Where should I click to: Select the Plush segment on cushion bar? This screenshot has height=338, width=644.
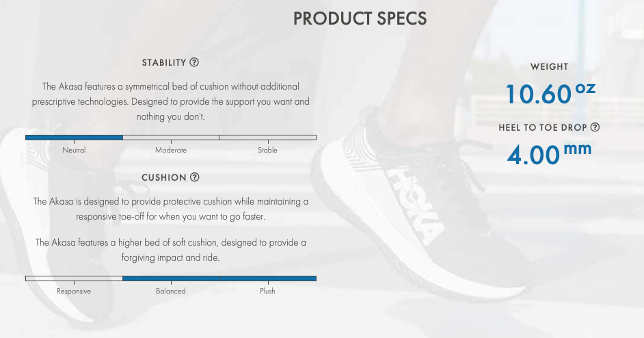coord(268,278)
